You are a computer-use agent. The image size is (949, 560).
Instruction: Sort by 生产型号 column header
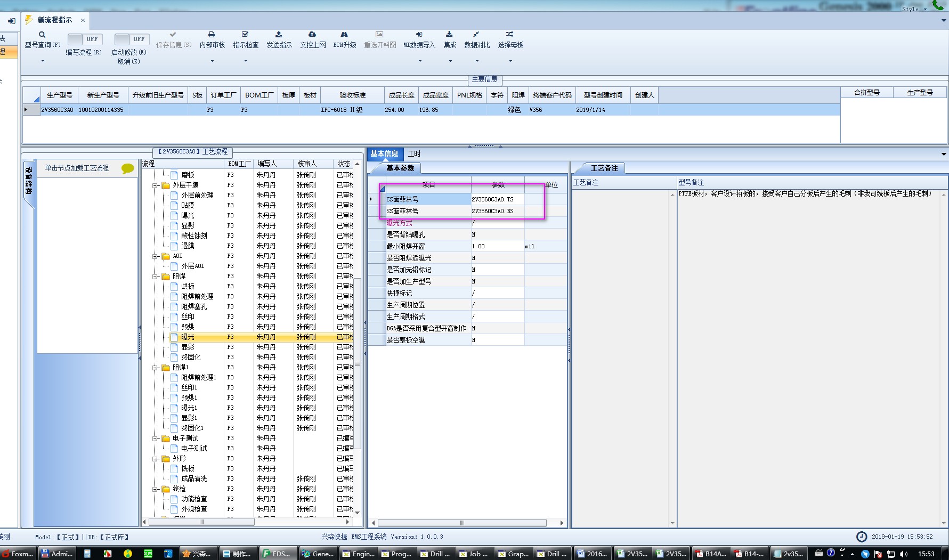(x=59, y=95)
